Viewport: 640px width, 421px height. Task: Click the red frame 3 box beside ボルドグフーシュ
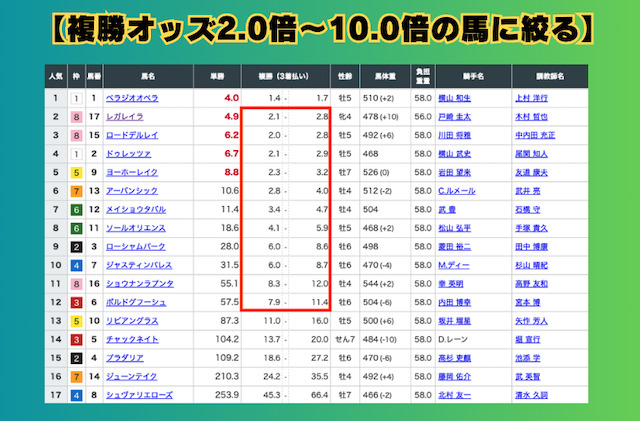point(74,302)
